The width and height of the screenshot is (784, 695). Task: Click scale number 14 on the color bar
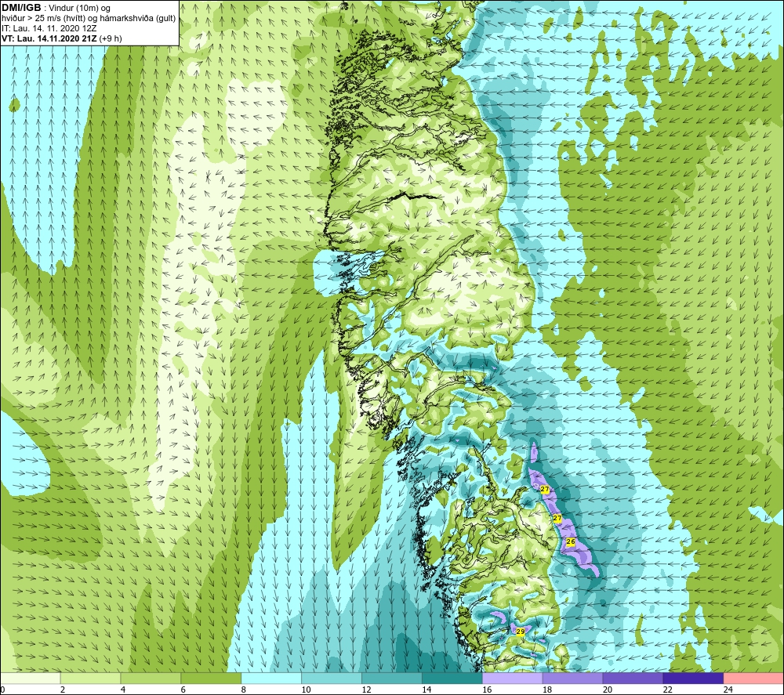tap(426, 690)
